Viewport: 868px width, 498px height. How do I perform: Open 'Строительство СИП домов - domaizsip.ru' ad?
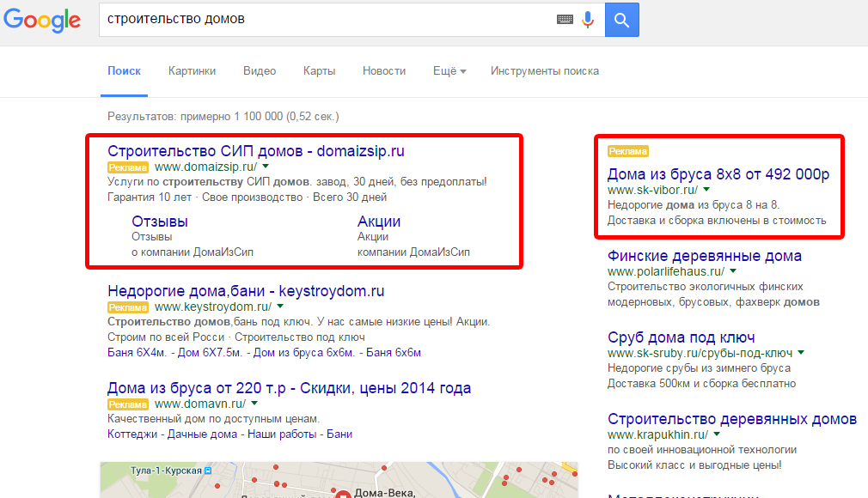pyautogui.click(x=256, y=151)
